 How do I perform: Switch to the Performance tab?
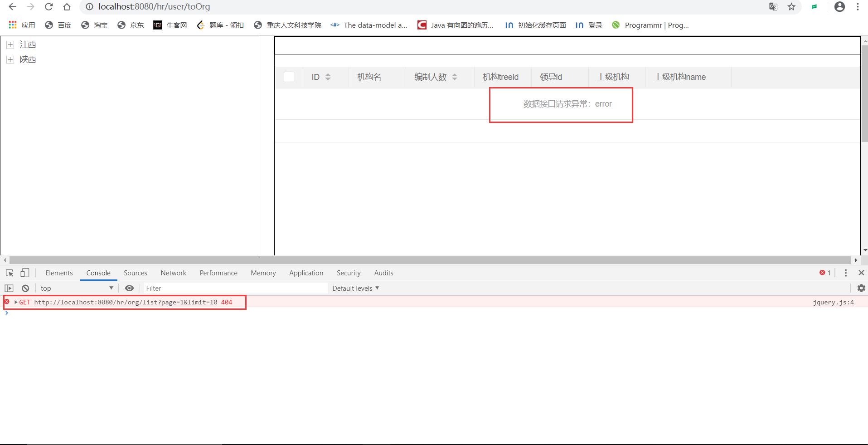(218, 273)
